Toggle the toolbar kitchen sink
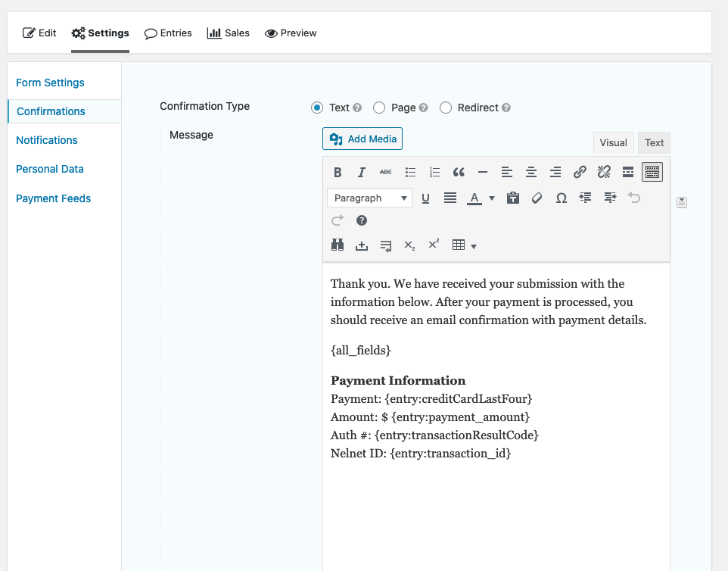Viewport: 728px width, 571px height. click(652, 173)
